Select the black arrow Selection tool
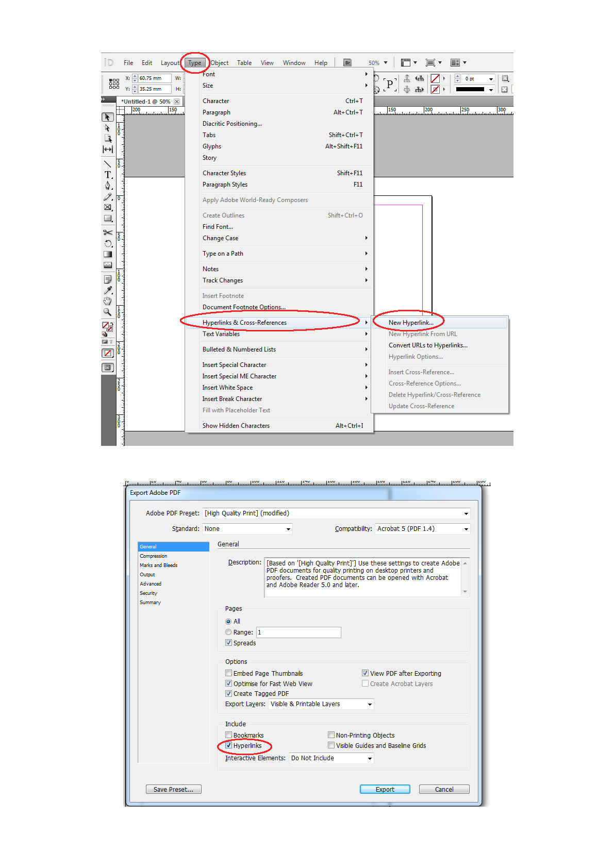 pyautogui.click(x=107, y=117)
